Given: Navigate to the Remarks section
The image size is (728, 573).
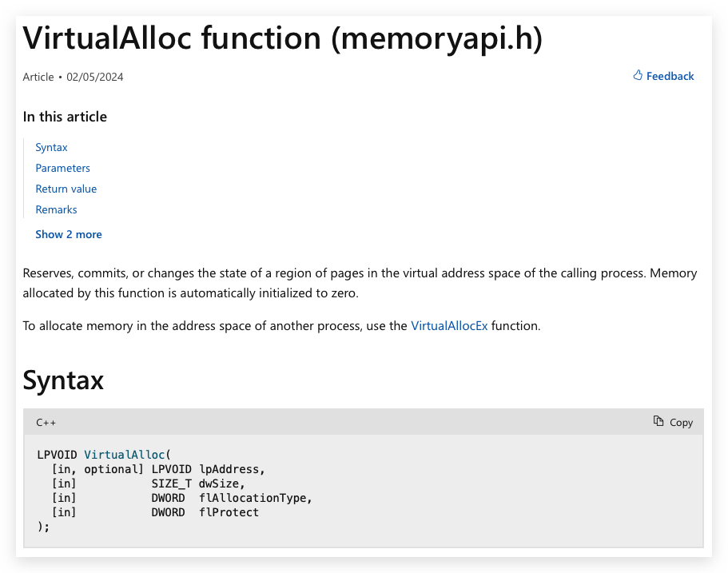Looking at the screenshot, I should [x=56, y=210].
